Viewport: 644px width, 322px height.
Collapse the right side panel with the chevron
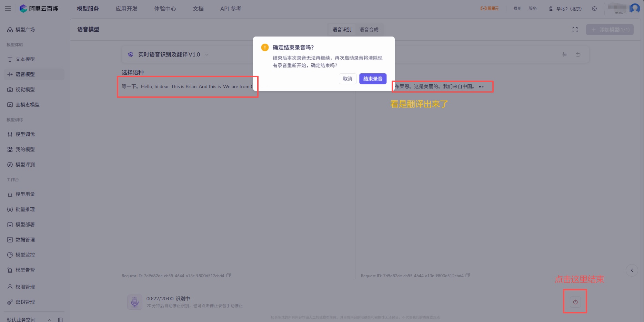(x=632, y=270)
